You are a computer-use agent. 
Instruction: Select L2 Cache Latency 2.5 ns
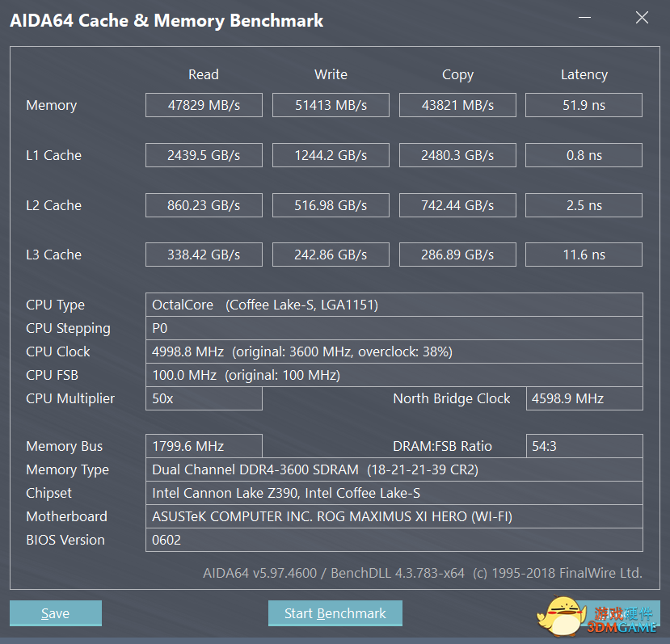coord(584,205)
